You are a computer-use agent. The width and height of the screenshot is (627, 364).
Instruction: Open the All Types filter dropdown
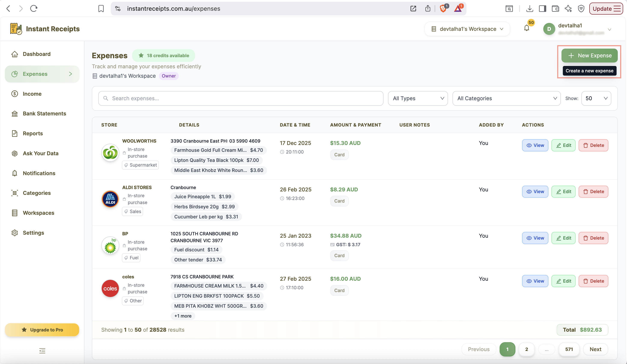[x=418, y=98]
